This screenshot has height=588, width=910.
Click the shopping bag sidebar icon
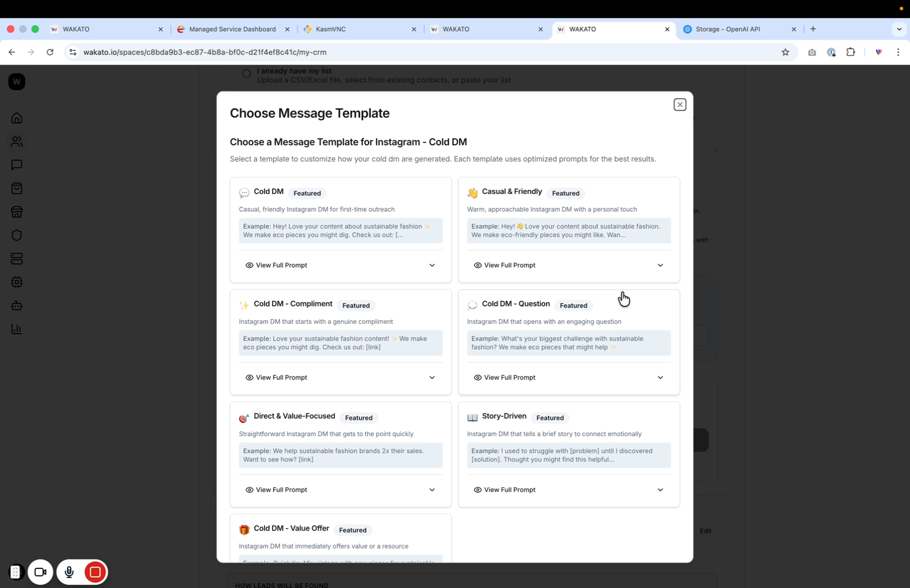pos(17,188)
